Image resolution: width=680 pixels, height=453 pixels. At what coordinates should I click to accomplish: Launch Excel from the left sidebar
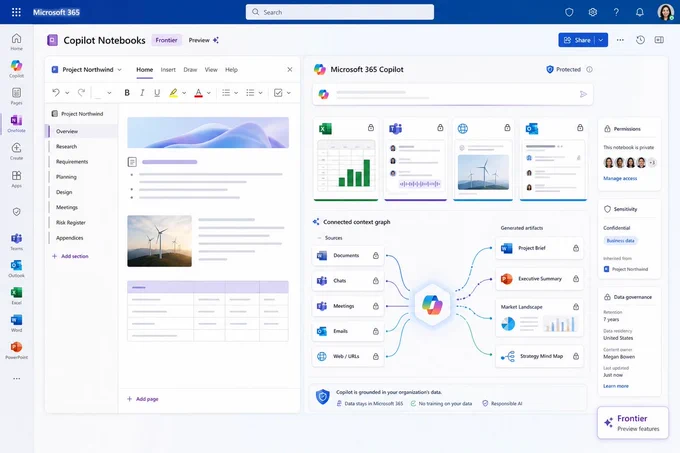point(16,296)
